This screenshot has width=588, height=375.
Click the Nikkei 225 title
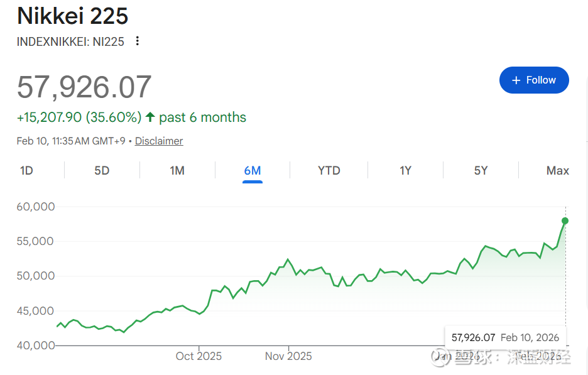coord(72,16)
